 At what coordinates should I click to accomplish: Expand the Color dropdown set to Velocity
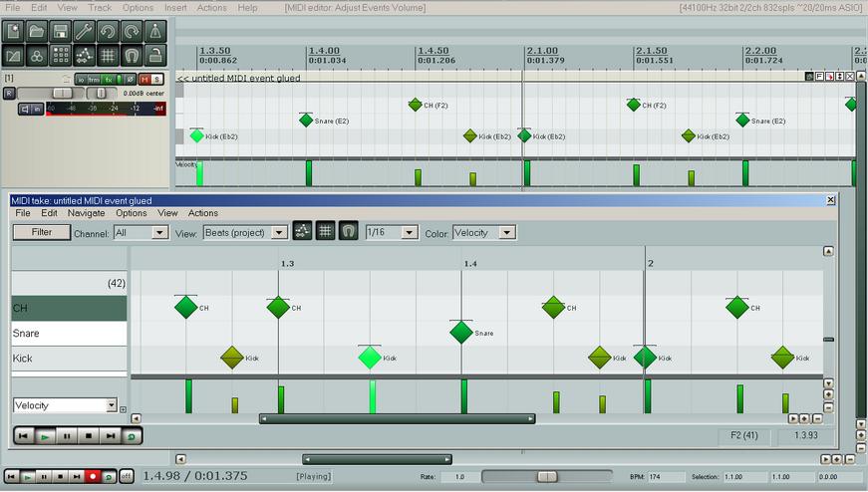[483, 232]
